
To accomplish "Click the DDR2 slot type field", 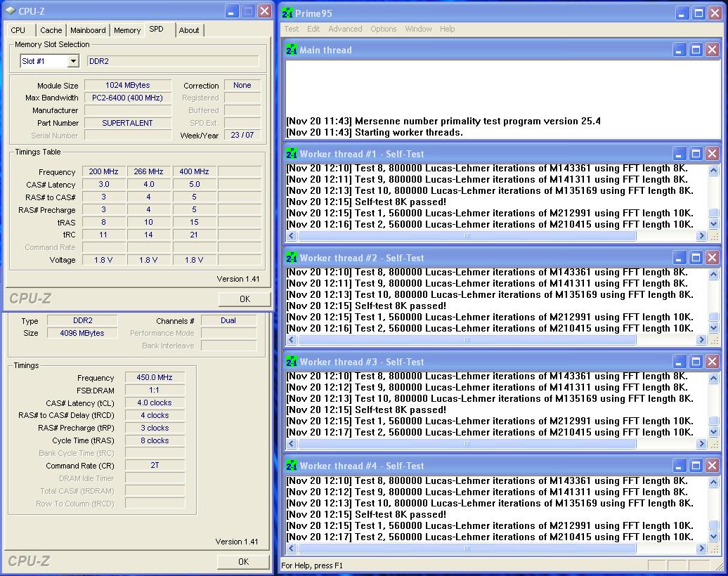I will 173,61.
